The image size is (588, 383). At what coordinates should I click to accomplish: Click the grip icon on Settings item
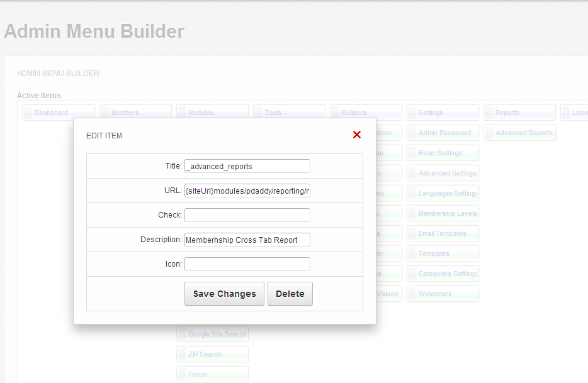coord(412,113)
